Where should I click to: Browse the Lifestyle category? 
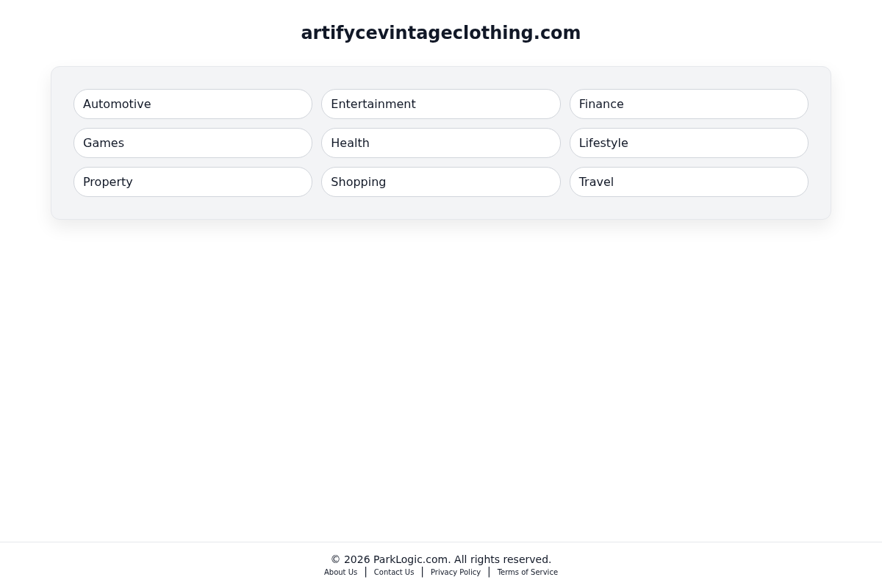pyautogui.click(x=689, y=143)
